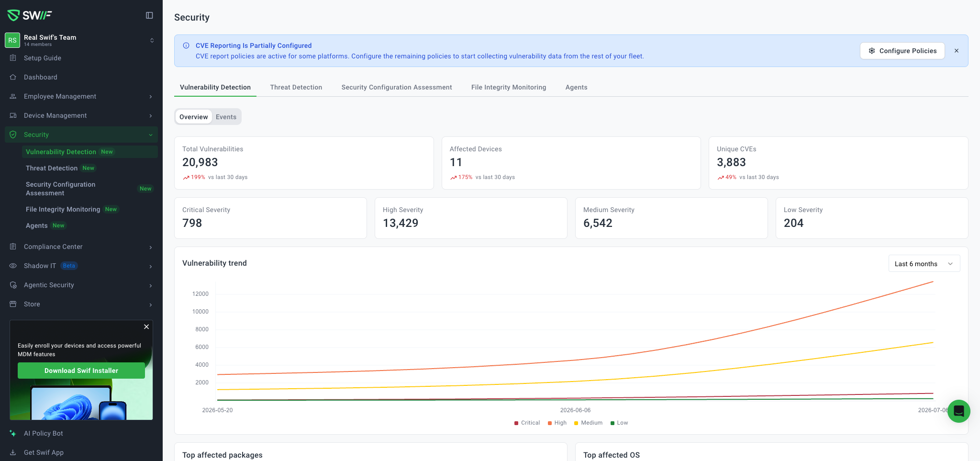This screenshot has width=980, height=461.
Task: Click the Get Swif App download icon
Action: pyautogui.click(x=13, y=452)
